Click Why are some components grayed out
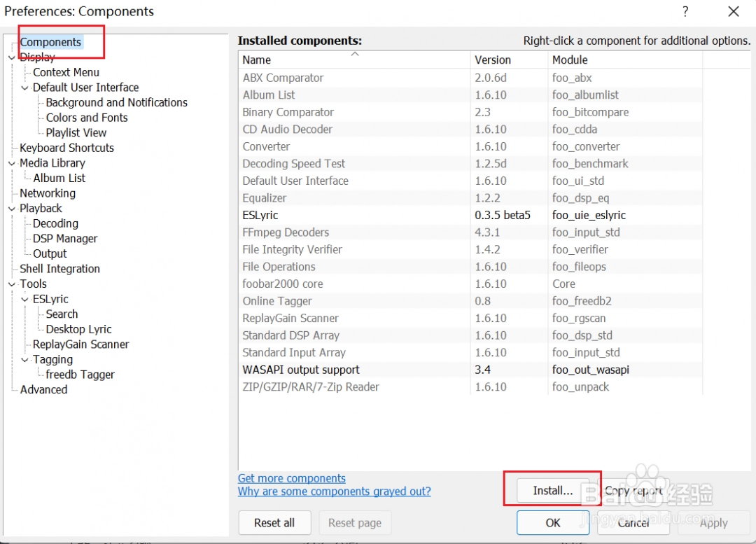 (x=334, y=491)
